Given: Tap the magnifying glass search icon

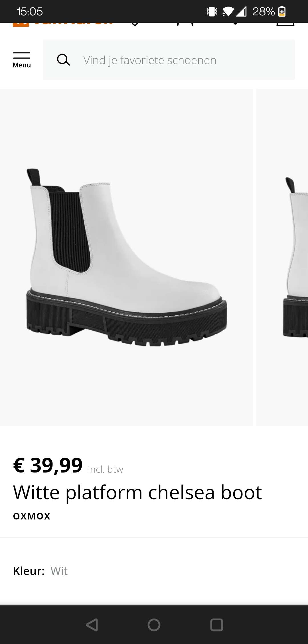Looking at the screenshot, I should (x=63, y=60).
